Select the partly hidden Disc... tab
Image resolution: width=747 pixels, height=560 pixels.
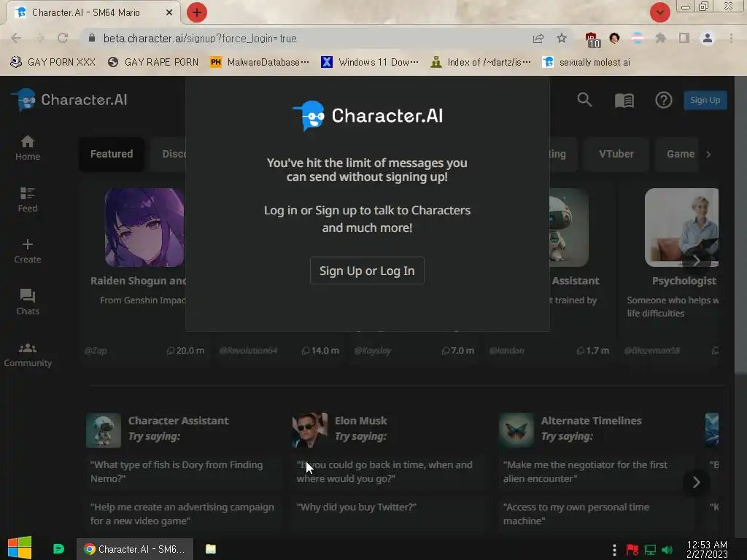(169, 154)
